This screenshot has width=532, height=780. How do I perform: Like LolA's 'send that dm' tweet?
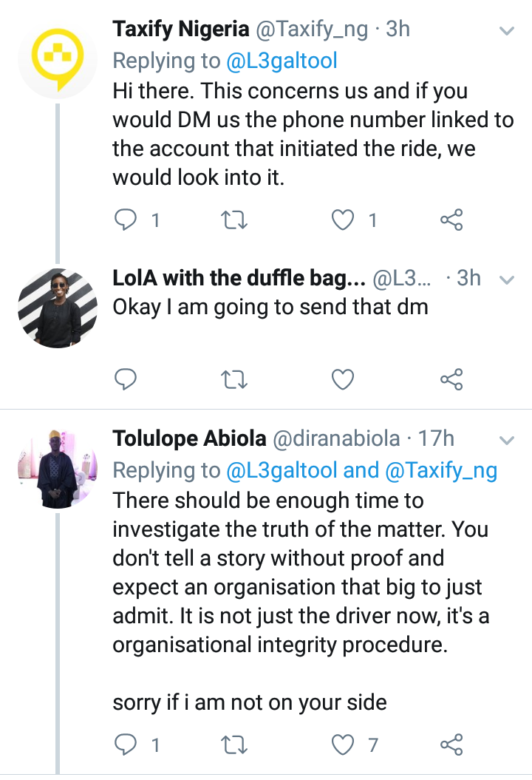click(343, 379)
